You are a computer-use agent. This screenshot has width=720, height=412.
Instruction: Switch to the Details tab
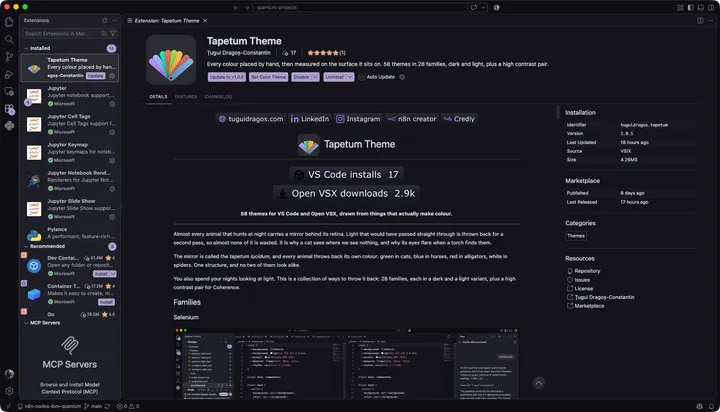coord(158,96)
